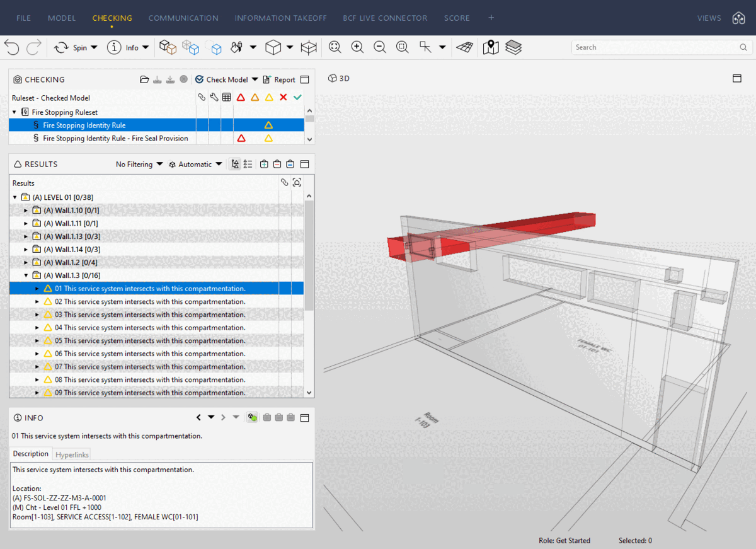Screen dimensions: 756x549
Task: Go to previous item arrow in Info panel
Action: pos(198,417)
